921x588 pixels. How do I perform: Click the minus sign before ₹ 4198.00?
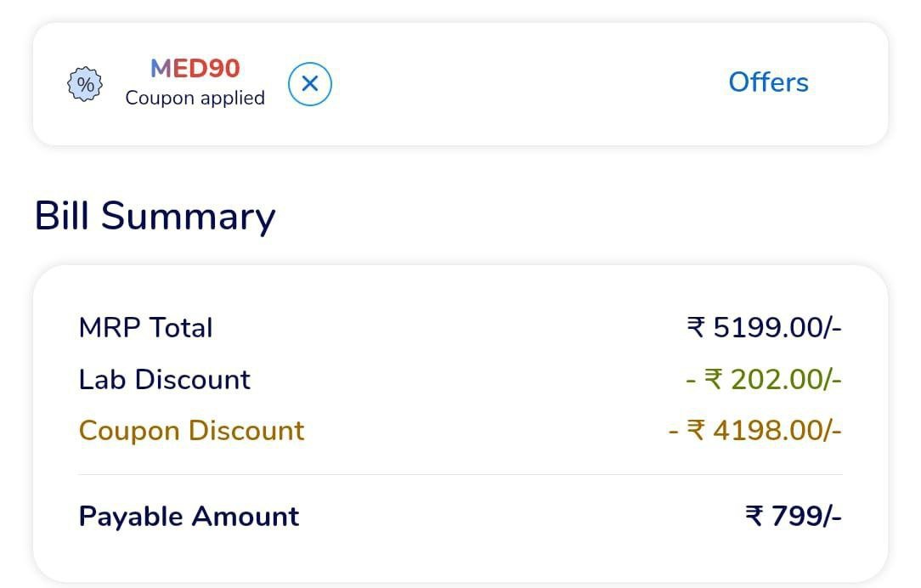coord(674,431)
